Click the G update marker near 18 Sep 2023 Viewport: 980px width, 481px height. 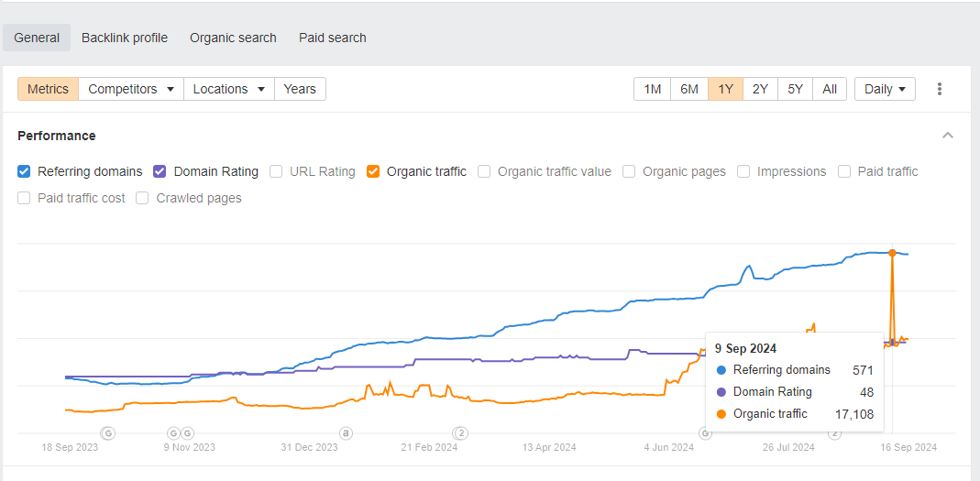click(x=107, y=432)
